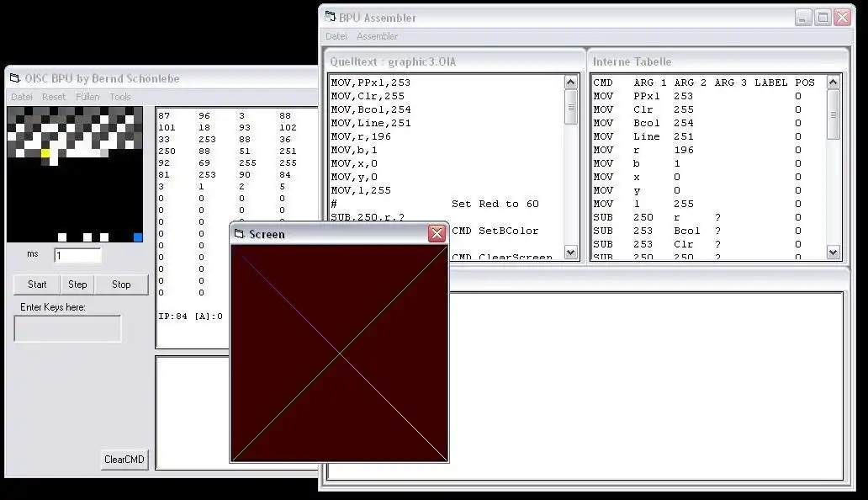Click the ARG 1 column header
The width and height of the screenshot is (868, 500).
point(650,82)
